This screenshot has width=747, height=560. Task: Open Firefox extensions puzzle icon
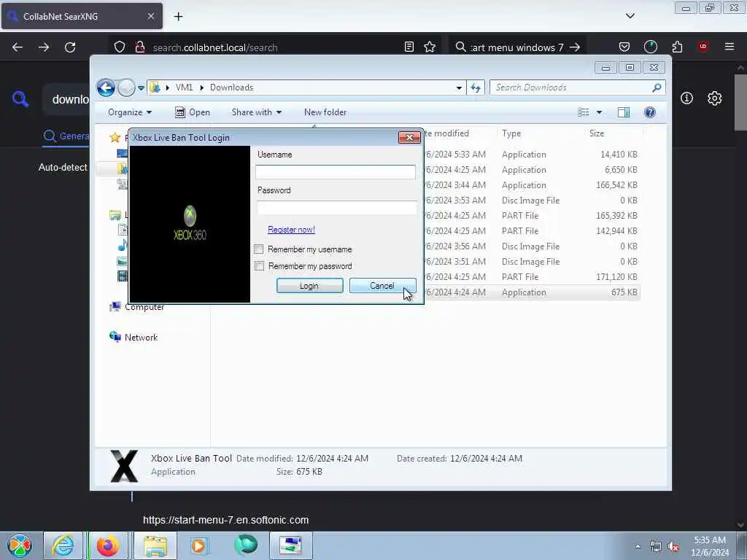[x=677, y=47]
